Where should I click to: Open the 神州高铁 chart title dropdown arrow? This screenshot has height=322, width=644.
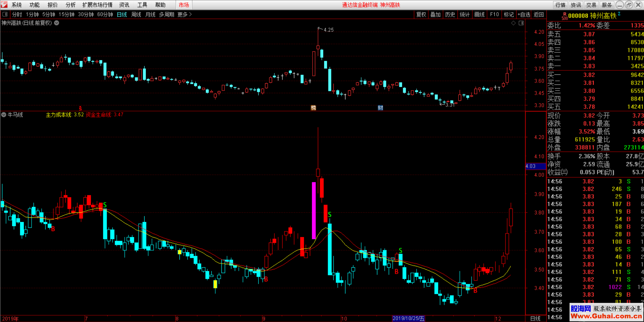57,23
